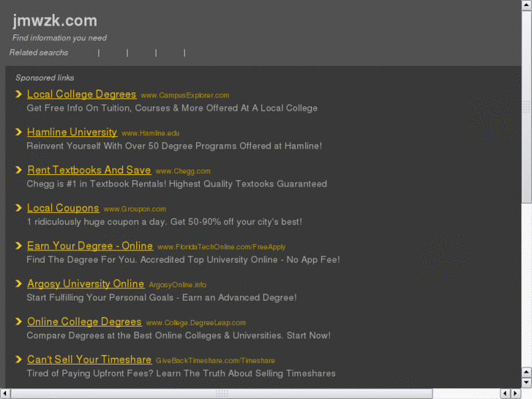The image size is (532, 399).
Task: Click the www.College.DegreeLeap.com URL
Action: point(196,323)
